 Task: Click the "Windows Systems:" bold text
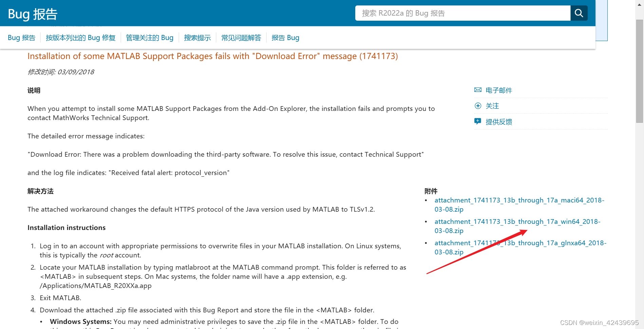[81, 322]
